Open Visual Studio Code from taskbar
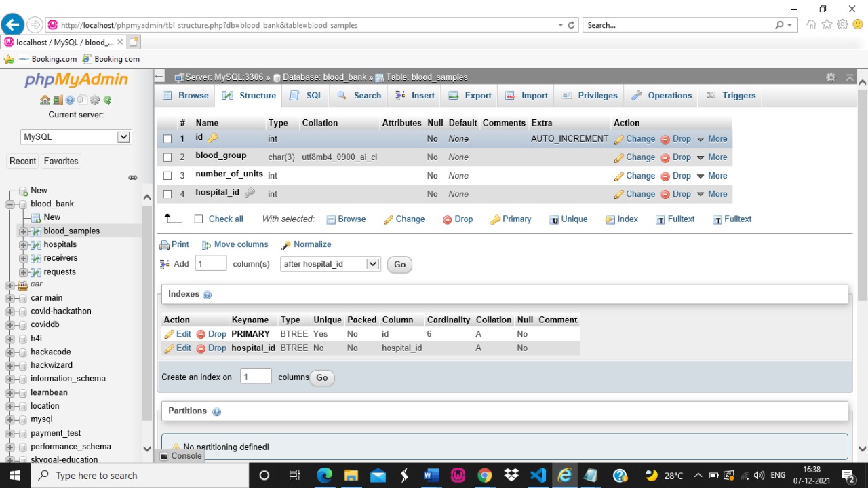Image resolution: width=868 pixels, height=488 pixels. (x=538, y=475)
